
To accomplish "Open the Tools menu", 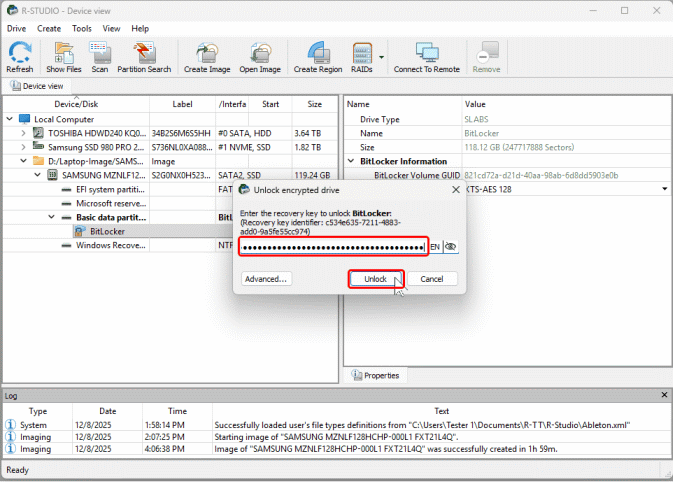I will point(82,28).
